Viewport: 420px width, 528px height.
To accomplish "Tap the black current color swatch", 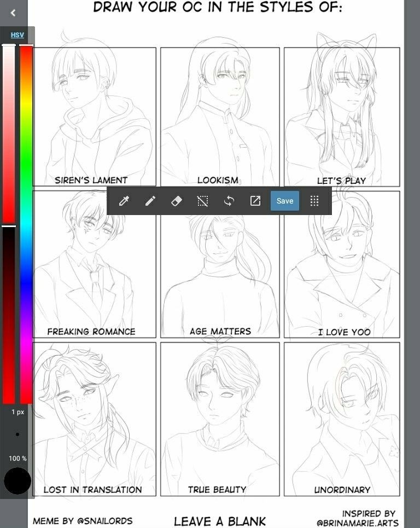I will tap(17, 480).
